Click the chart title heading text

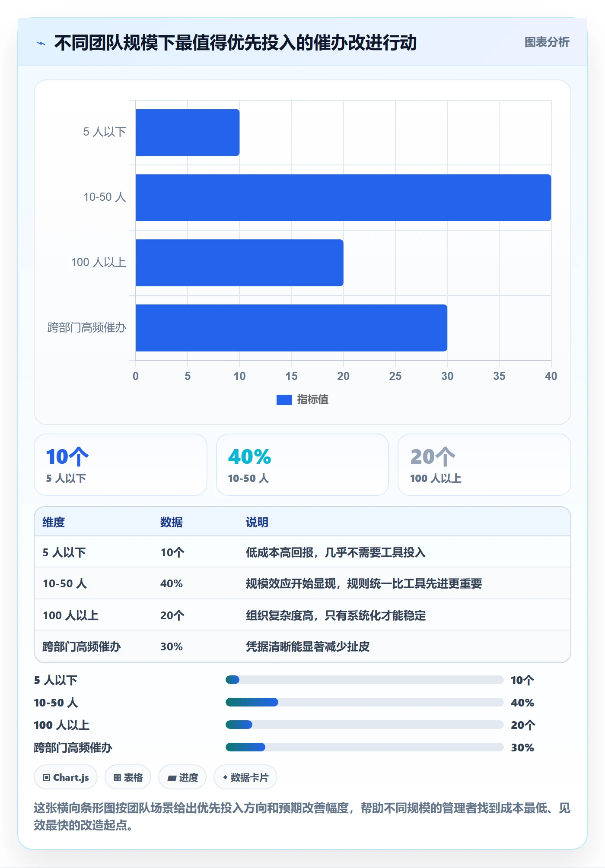236,43
